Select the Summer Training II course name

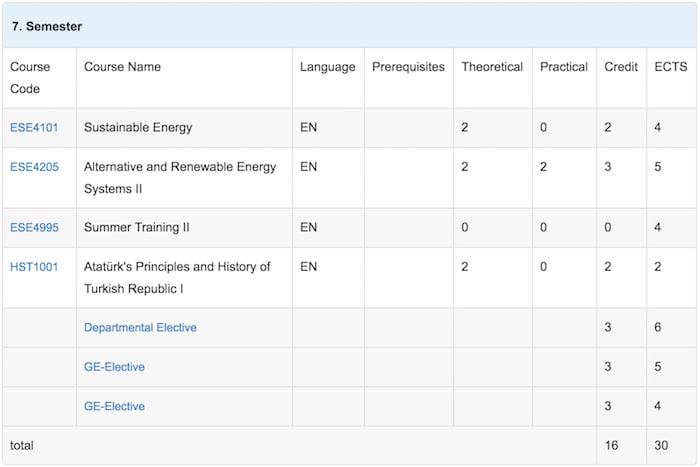click(137, 228)
